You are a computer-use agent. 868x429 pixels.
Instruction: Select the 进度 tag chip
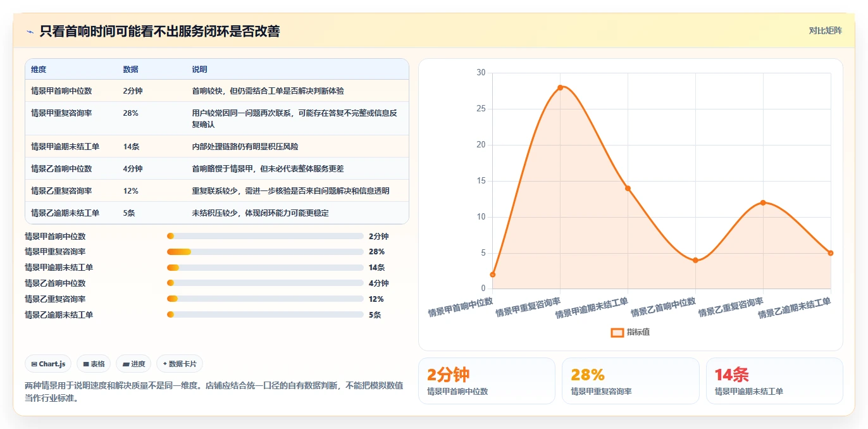click(x=133, y=364)
